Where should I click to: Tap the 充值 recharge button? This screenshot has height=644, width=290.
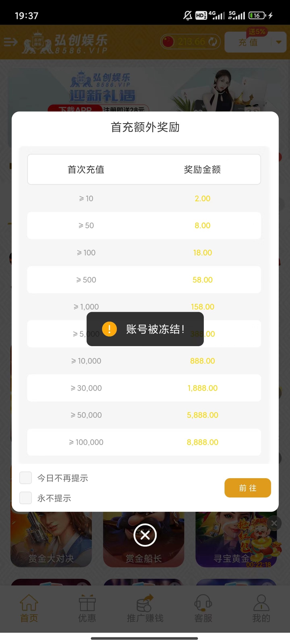point(248,42)
